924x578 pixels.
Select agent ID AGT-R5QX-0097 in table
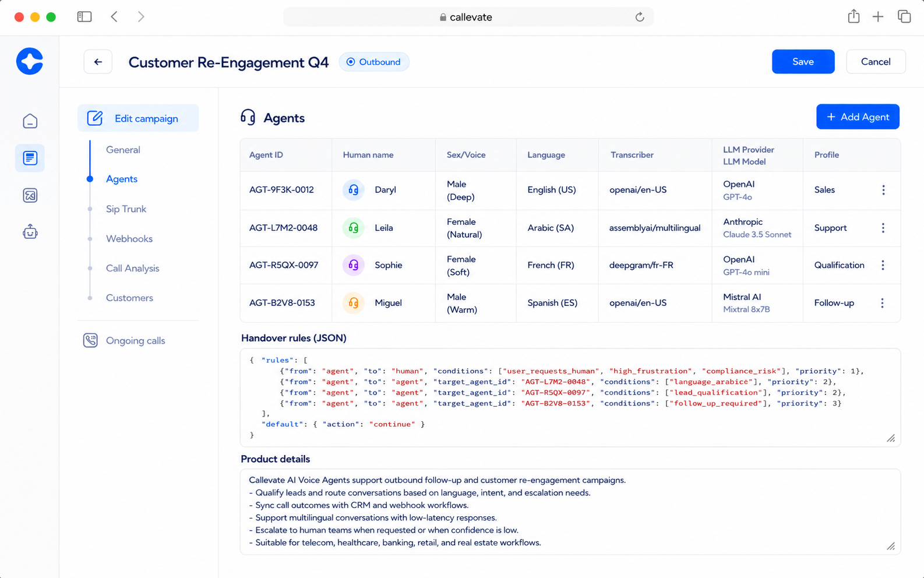point(284,265)
